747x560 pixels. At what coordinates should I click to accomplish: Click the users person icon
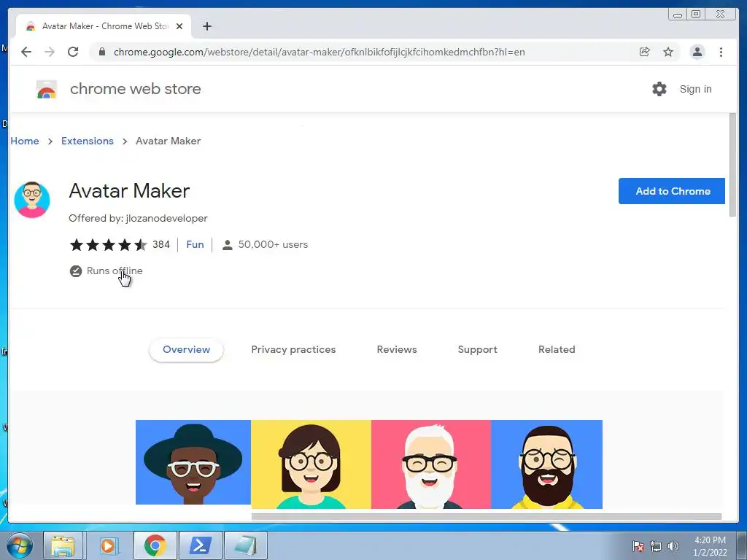[228, 245]
